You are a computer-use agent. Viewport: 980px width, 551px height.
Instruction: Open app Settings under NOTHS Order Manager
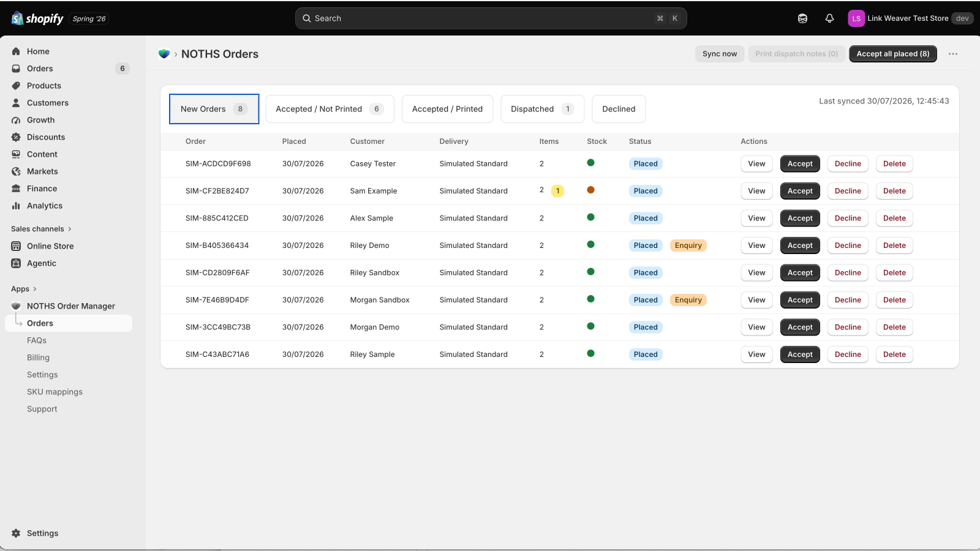pyautogui.click(x=42, y=375)
